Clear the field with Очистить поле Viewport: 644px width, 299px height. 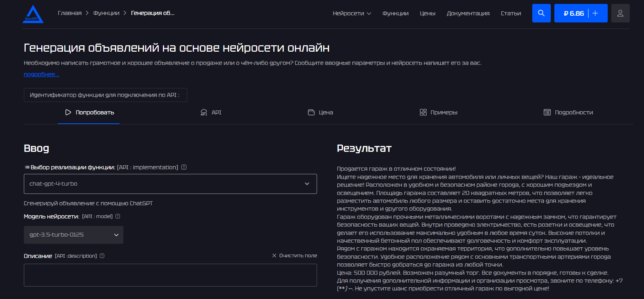[x=294, y=256]
